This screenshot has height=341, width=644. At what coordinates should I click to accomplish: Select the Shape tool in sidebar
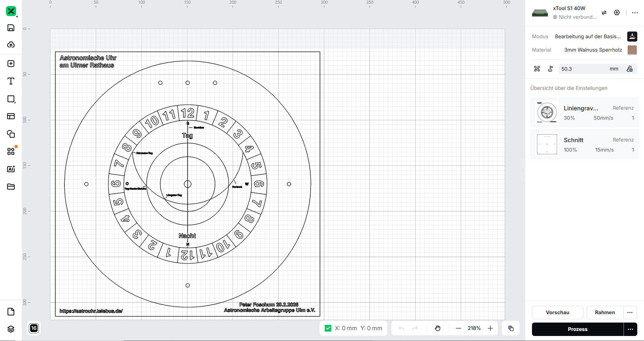pos(11,99)
